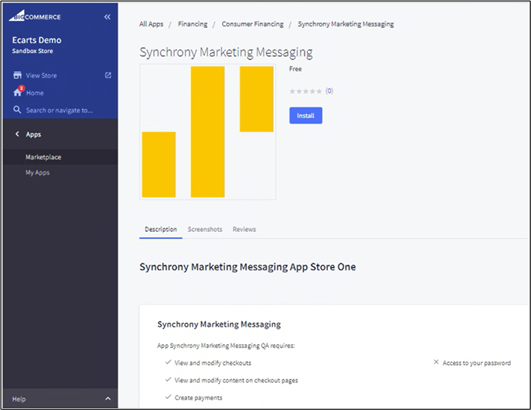Open Consumer Financing breadcrumb link

253,24
